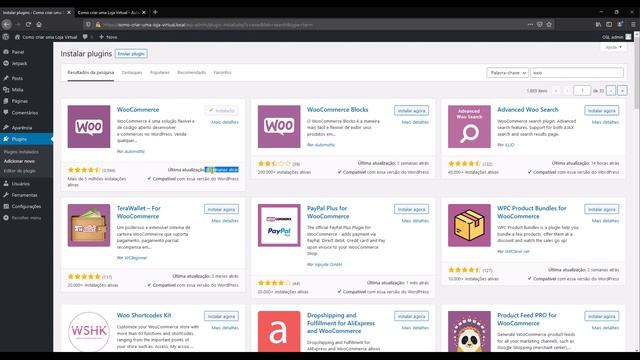Switch to the Populares tab
The height and width of the screenshot is (360, 640).
point(160,73)
